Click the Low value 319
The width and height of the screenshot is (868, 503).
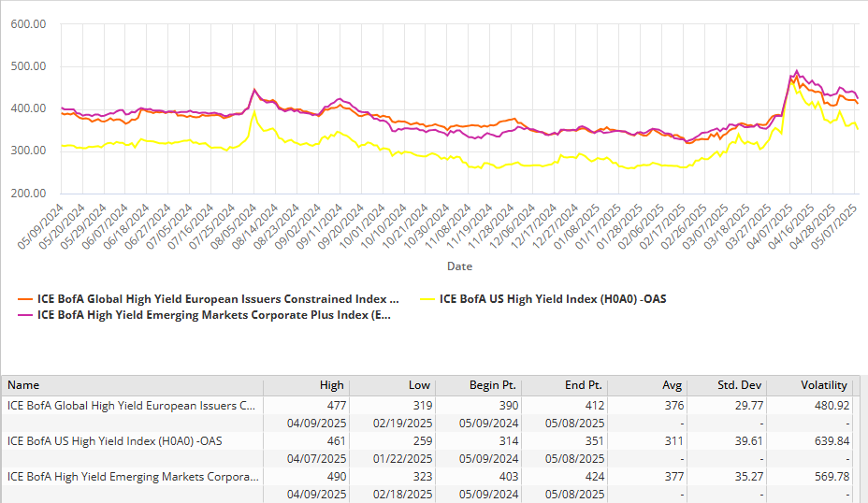[423, 406]
